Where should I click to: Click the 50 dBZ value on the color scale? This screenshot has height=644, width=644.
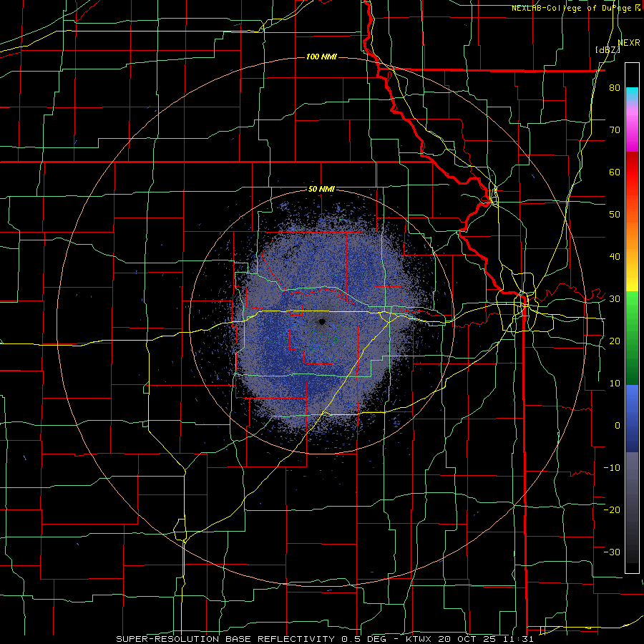coord(615,215)
